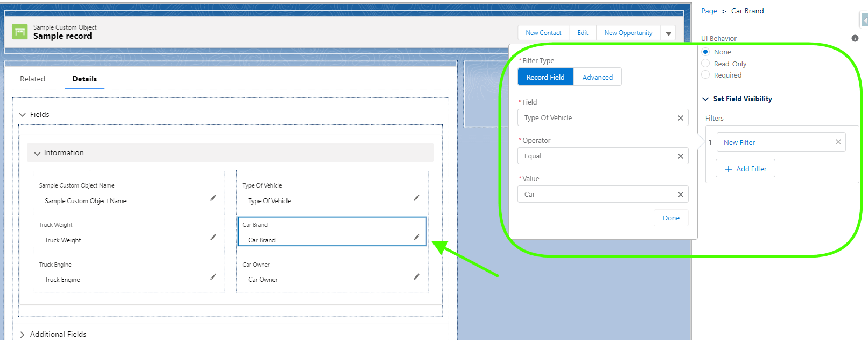Choose Record Field filter type
The image size is (868, 340).
tap(545, 77)
